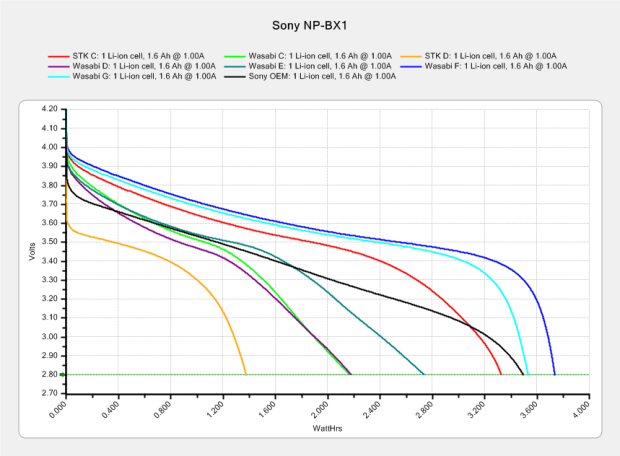The height and width of the screenshot is (456, 620).
Task: Select the Sony OEM legend label
Action: click(322, 76)
